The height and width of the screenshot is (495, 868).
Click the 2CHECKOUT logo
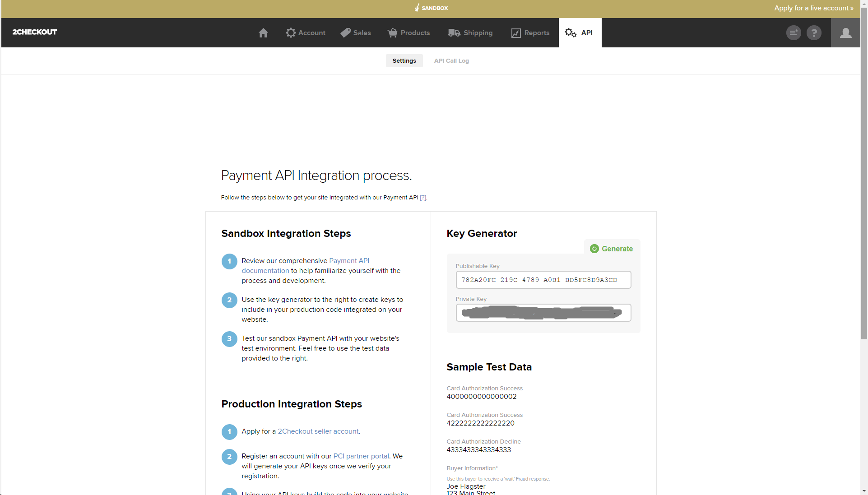pos(35,32)
